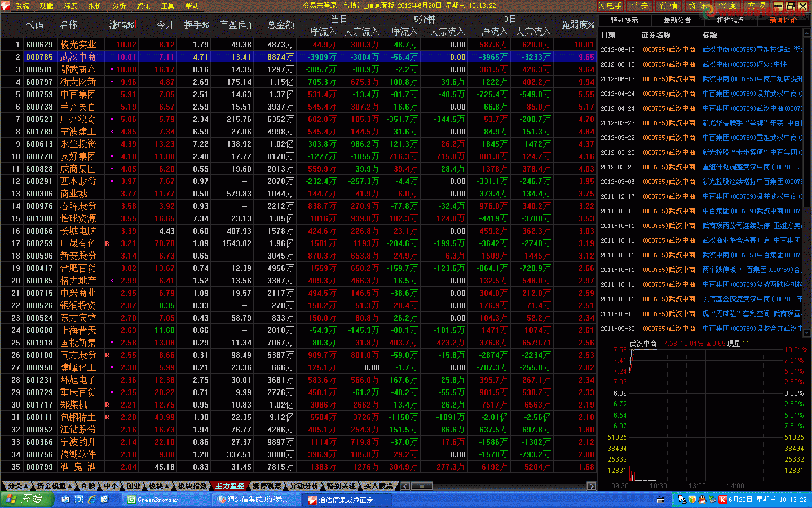Switch to the 最新公告 tab

(x=677, y=20)
